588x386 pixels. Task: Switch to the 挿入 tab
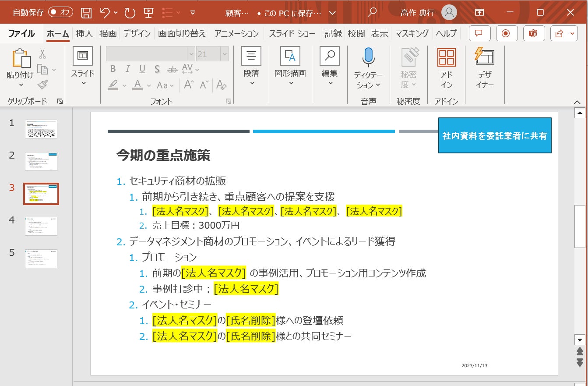pyautogui.click(x=84, y=33)
